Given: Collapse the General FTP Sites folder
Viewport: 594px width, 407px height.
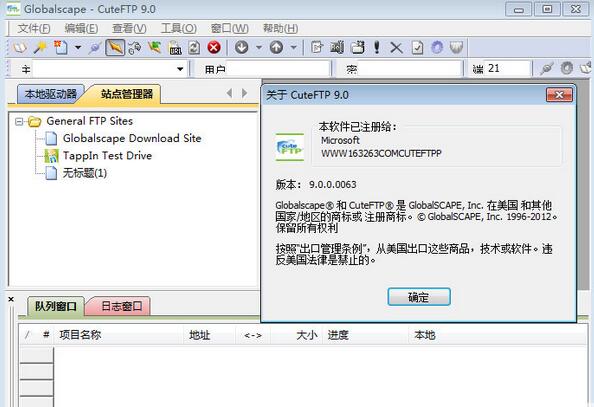Looking at the screenshot, I should pos(19,122).
